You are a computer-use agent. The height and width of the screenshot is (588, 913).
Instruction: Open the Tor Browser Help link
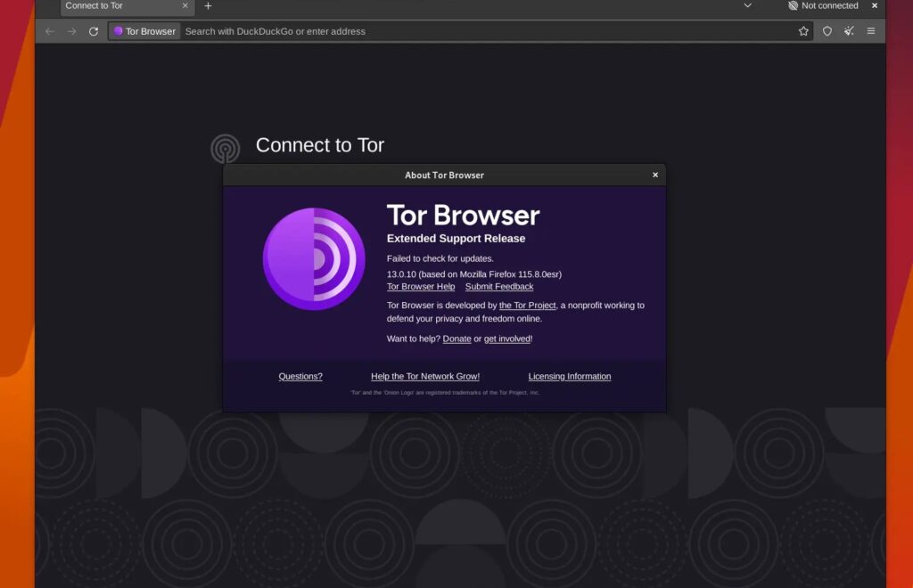coord(421,287)
